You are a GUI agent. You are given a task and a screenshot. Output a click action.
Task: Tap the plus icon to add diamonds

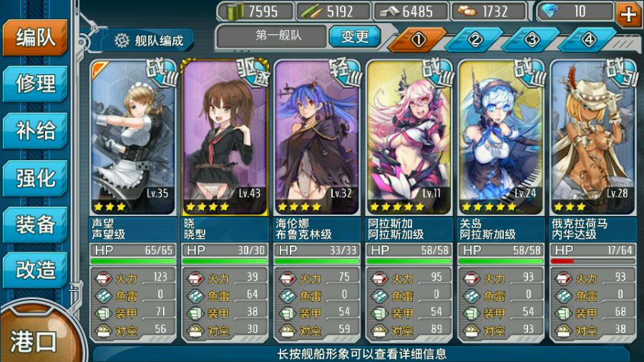[x=629, y=15]
